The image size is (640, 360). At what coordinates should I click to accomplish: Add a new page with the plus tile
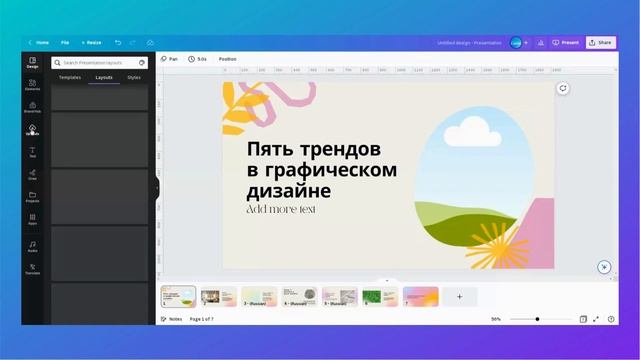460,296
